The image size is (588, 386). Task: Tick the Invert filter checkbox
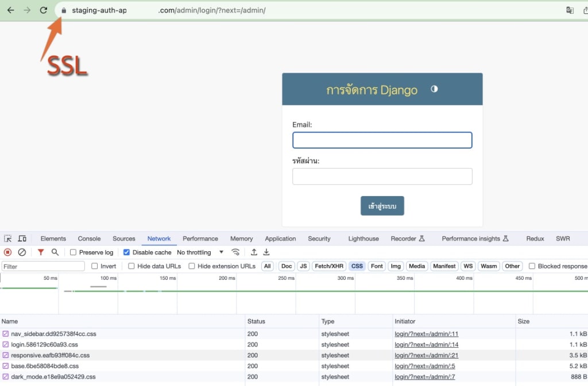point(95,266)
